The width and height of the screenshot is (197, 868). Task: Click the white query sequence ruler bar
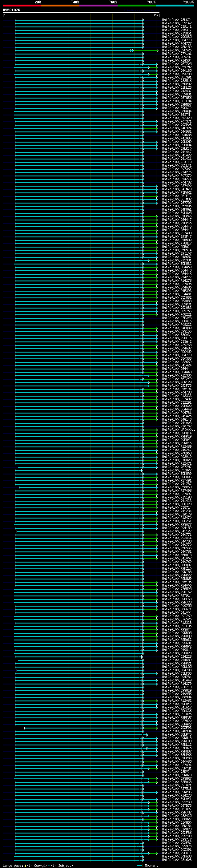(x=81, y=13)
